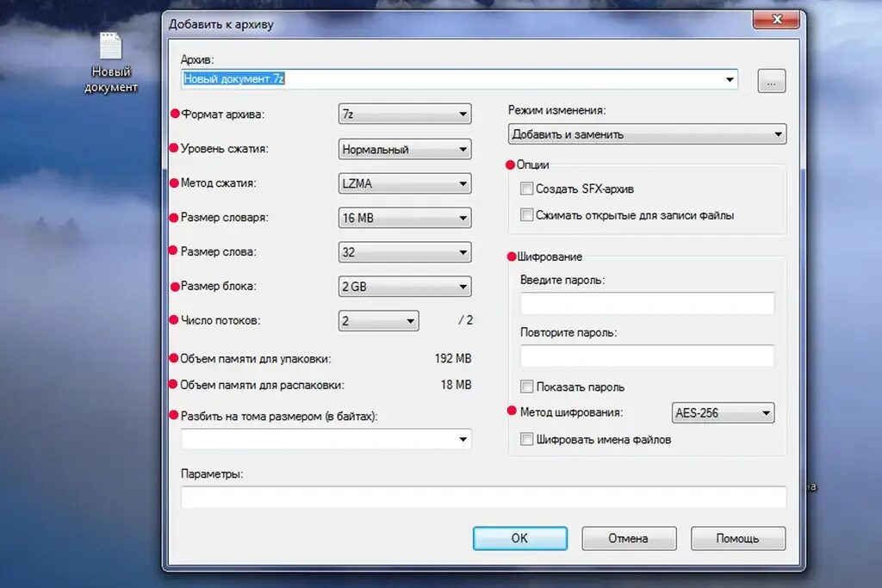Image resolution: width=882 pixels, height=588 pixels.
Task: Click the Число потоков label
Action: 220,320
